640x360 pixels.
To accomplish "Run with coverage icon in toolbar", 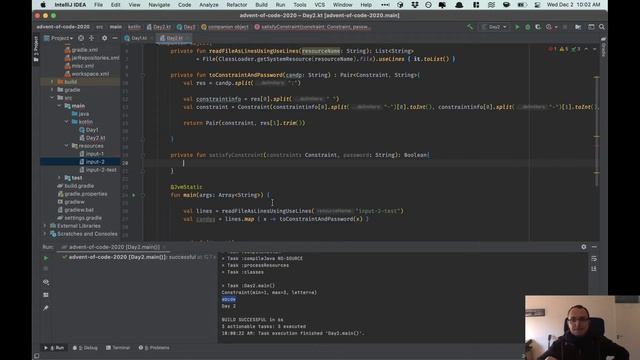I will tap(538, 27).
